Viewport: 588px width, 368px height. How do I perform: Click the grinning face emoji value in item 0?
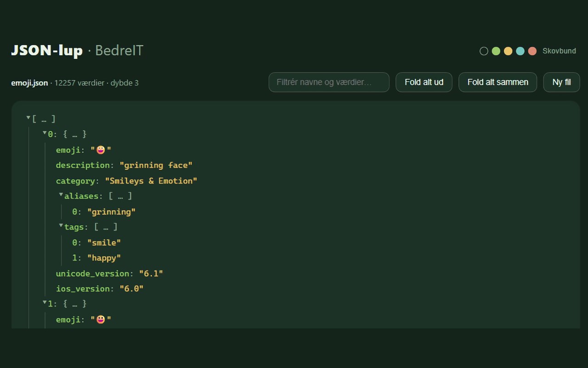coord(101,150)
